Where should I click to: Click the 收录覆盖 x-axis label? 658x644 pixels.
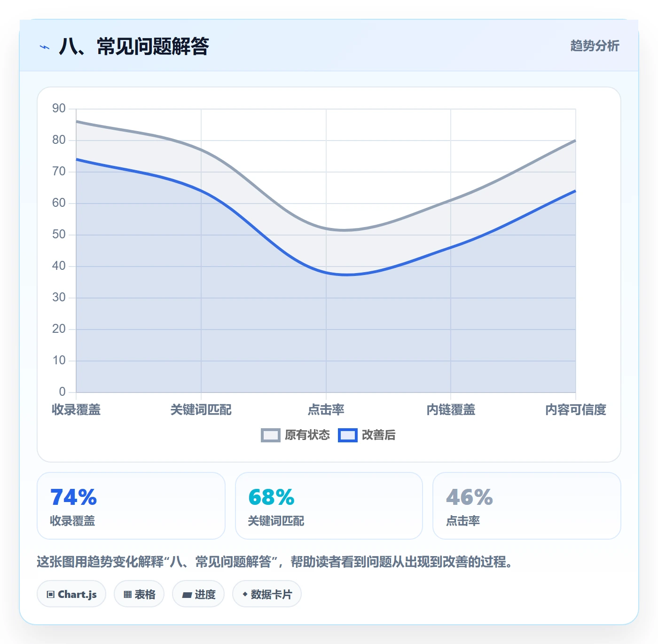(x=76, y=410)
